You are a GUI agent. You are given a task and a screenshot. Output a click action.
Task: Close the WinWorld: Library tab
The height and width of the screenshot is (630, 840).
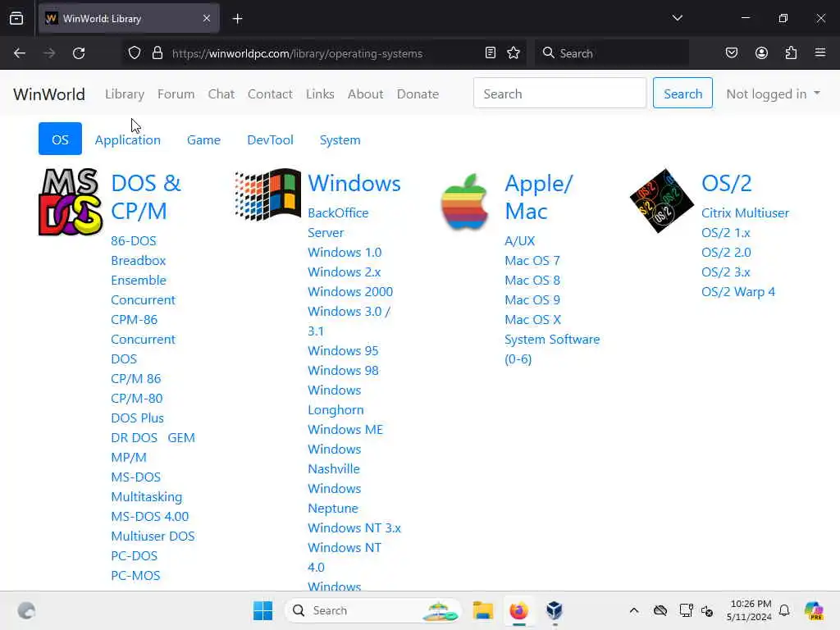tap(207, 19)
